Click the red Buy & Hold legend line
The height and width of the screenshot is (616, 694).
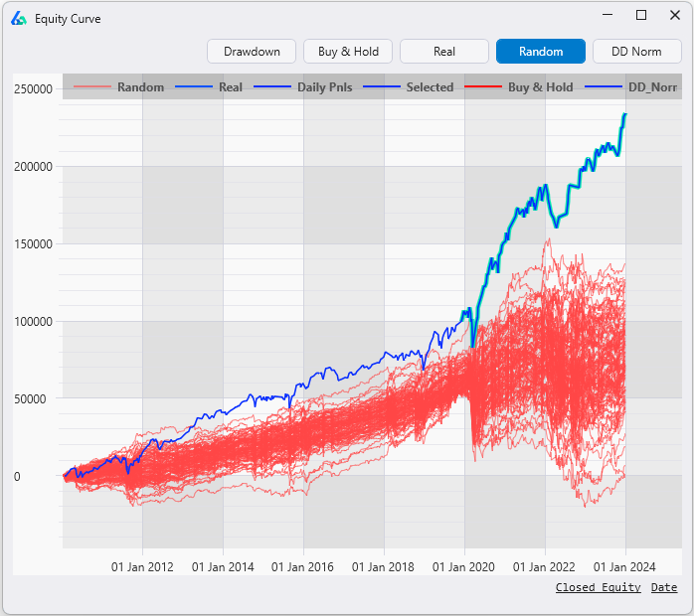coord(483,87)
